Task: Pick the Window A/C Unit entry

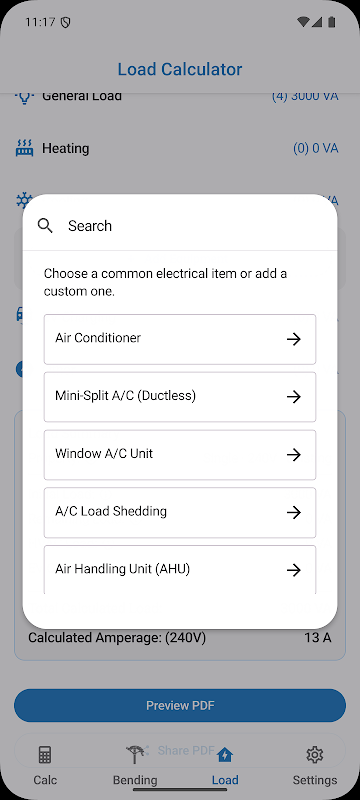Action: pyautogui.click(x=179, y=455)
